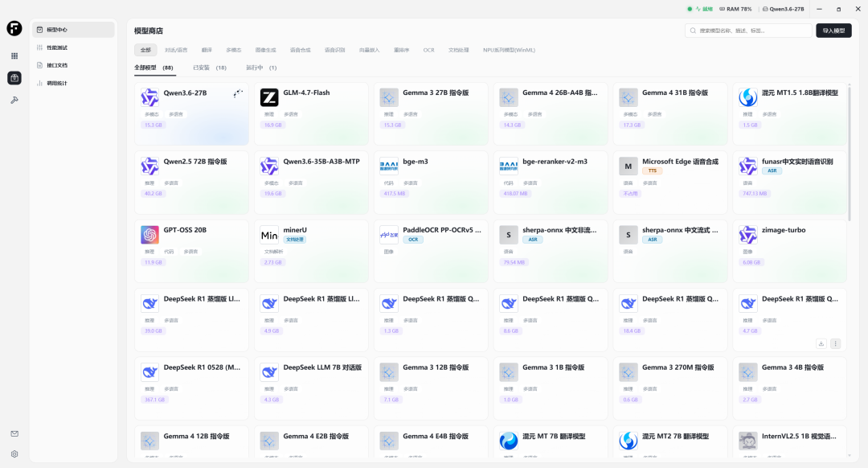
Task: Select the 对话/语言 category filter
Action: point(176,50)
